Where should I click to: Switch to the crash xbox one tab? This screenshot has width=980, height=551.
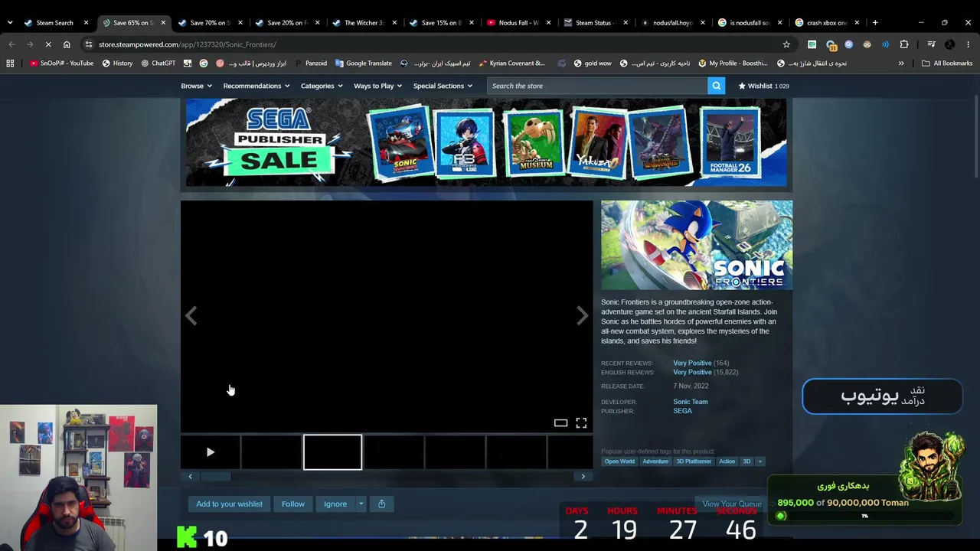tap(827, 23)
